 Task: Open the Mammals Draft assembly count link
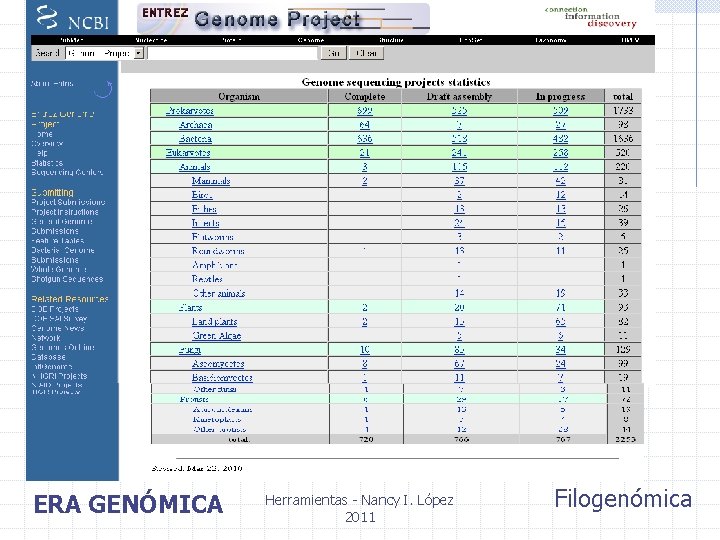click(x=459, y=181)
